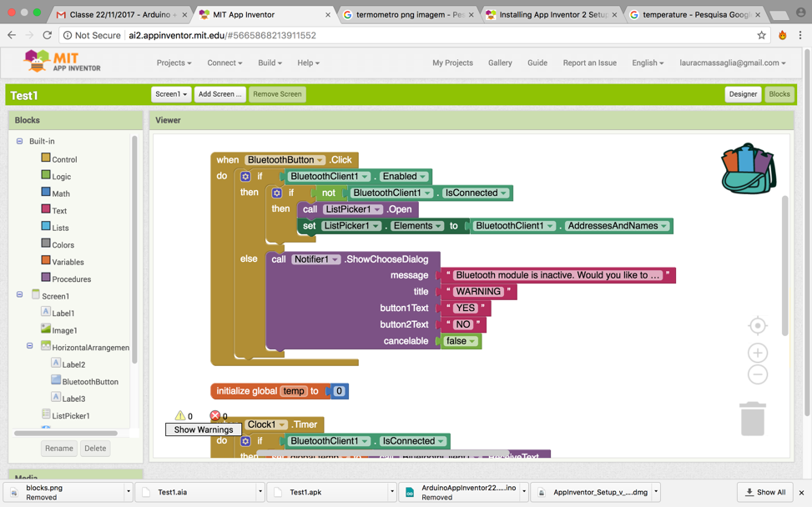The height and width of the screenshot is (507, 812).
Task: Click the trash can icon in viewer
Action: pyautogui.click(x=753, y=419)
